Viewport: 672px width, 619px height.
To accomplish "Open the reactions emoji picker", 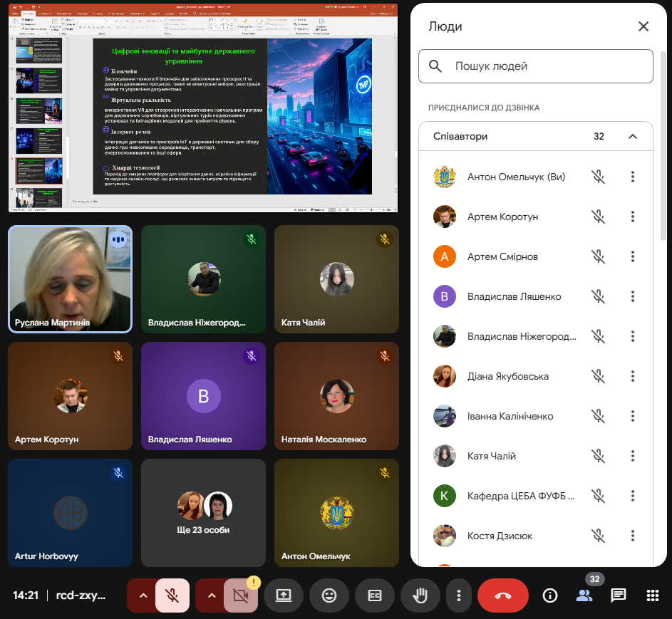I will [329, 595].
